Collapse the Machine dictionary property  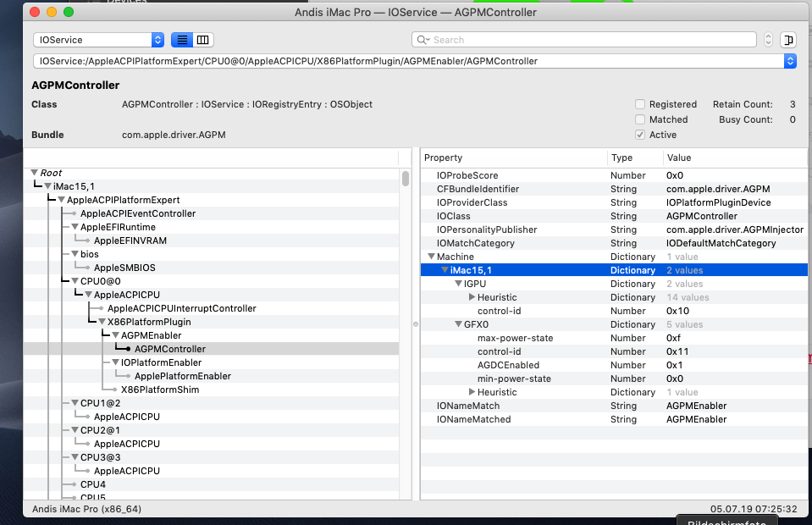click(431, 257)
